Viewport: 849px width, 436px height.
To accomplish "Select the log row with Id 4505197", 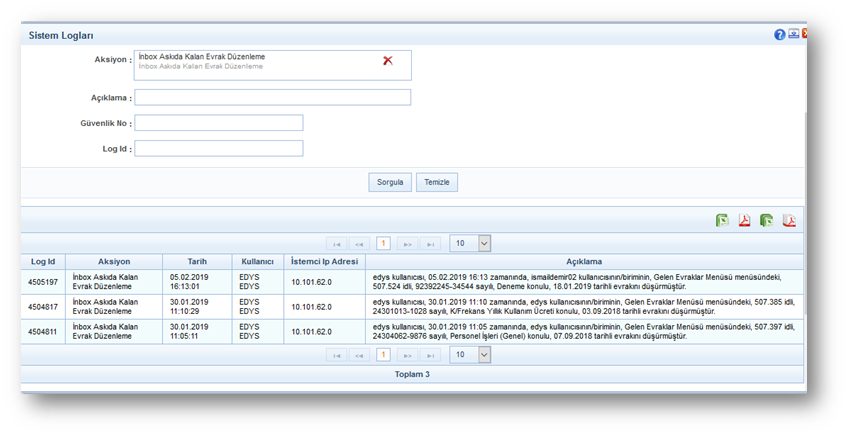I will 43,282.
